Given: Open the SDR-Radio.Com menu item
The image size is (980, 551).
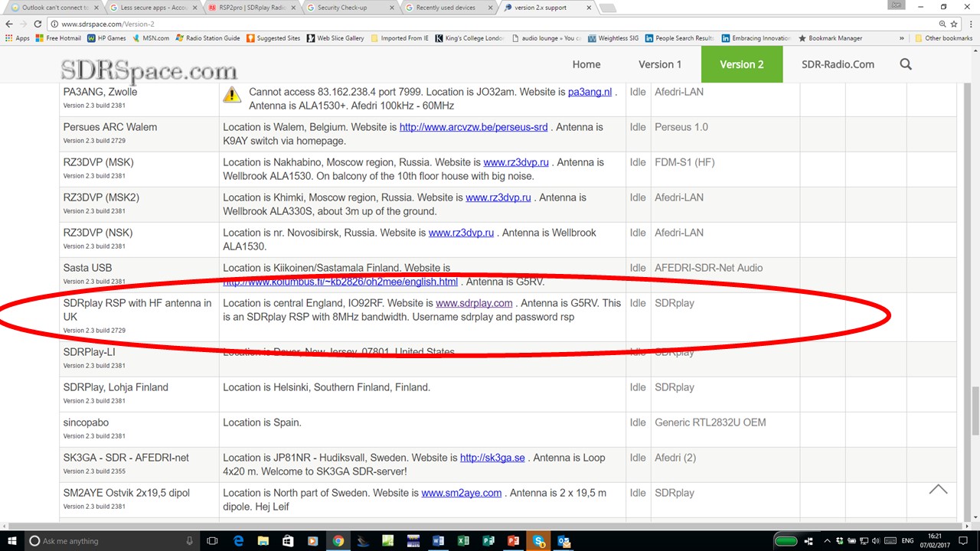Looking at the screenshot, I should click(x=838, y=64).
